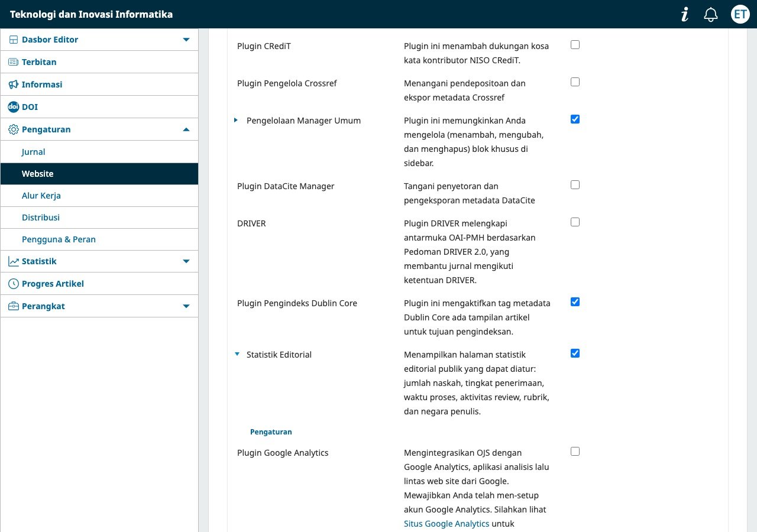Expand the Perangkat menu arrow
The width and height of the screenshot is (757, 532).
(186, 306)
